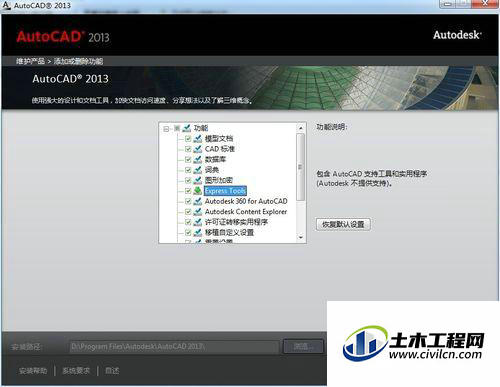Click the green install icon beside Express Tools
The image size is (500, 387).
click(x=198, y=191)
